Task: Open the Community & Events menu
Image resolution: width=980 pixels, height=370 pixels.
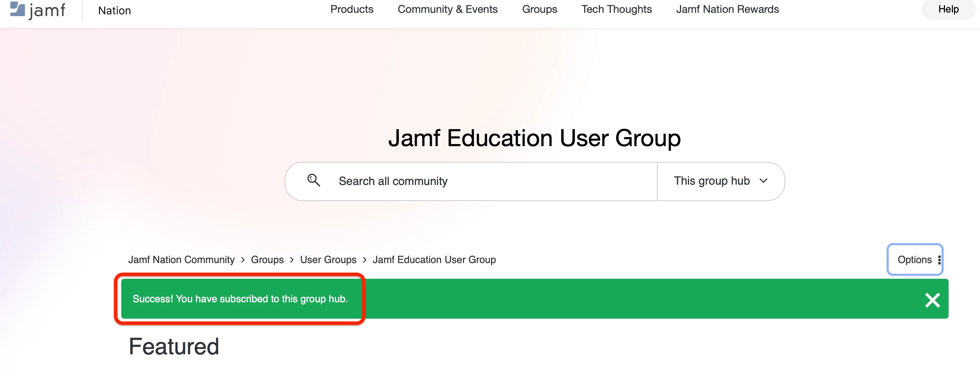Action: [448, 10]
